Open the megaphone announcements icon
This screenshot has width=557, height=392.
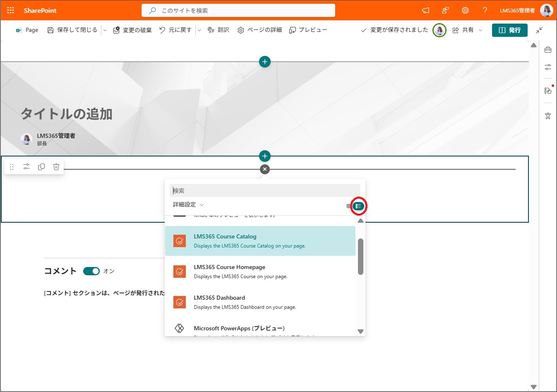tap(425, 10)
